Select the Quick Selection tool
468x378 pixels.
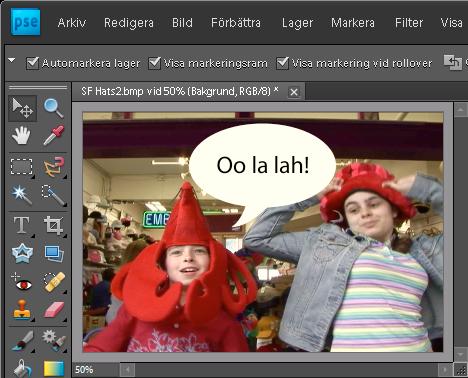point(53,194)
